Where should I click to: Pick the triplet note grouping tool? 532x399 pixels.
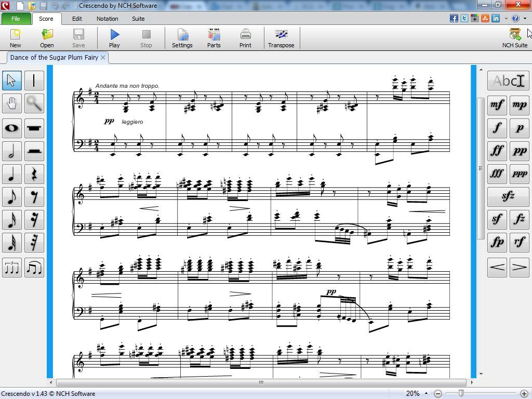11,268
